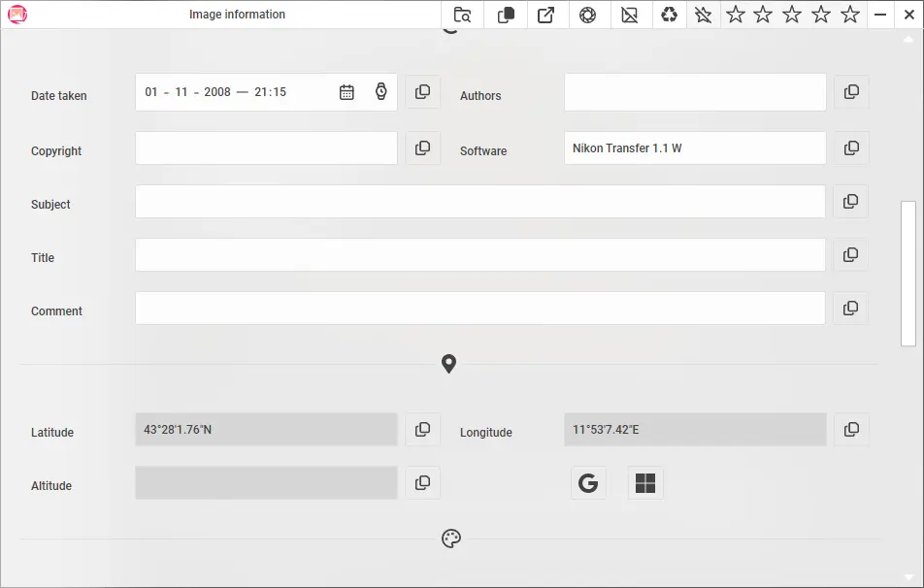
Task: Rate the image one star
Action: pos(735,15)
